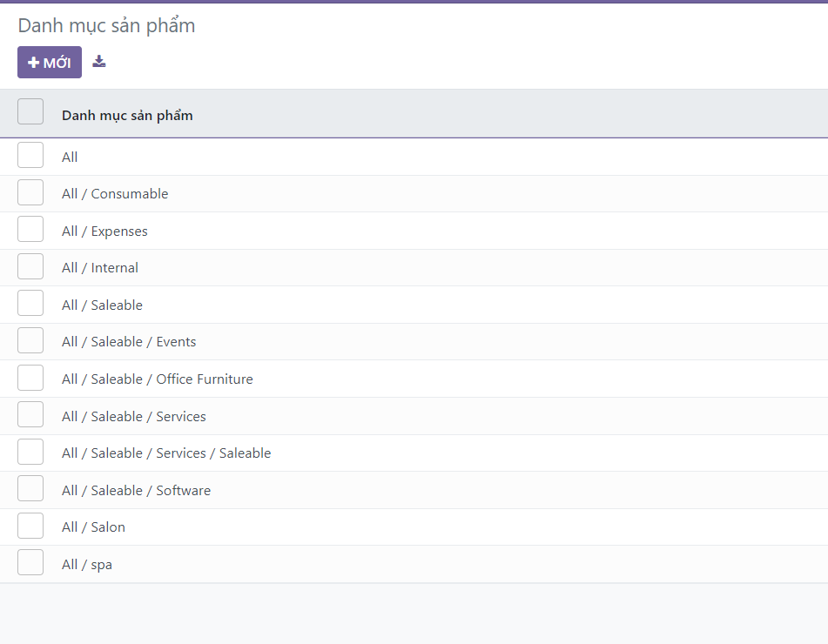The width and height of the screenshot is (828, 644).
Task: Click the Danh mục sản phẩm page title
Action: click(x=106, y=26)
